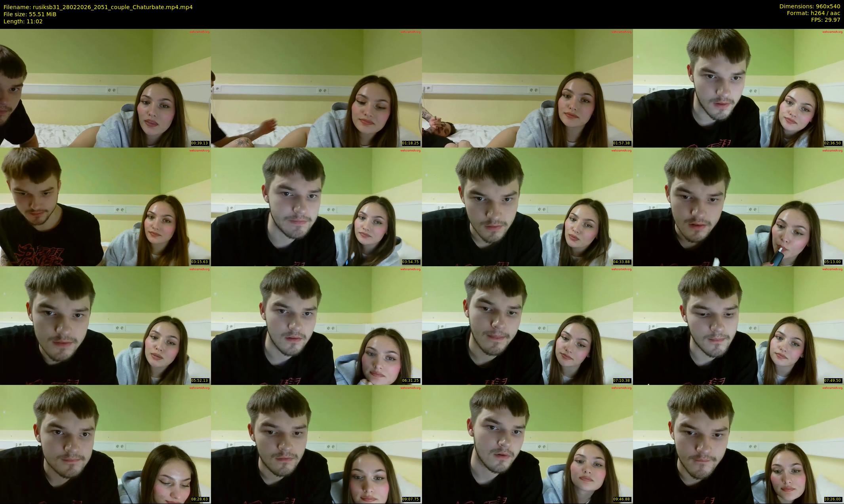
Task: Open the thumbnail frame at 00:39.13
Action: point(105,88)
